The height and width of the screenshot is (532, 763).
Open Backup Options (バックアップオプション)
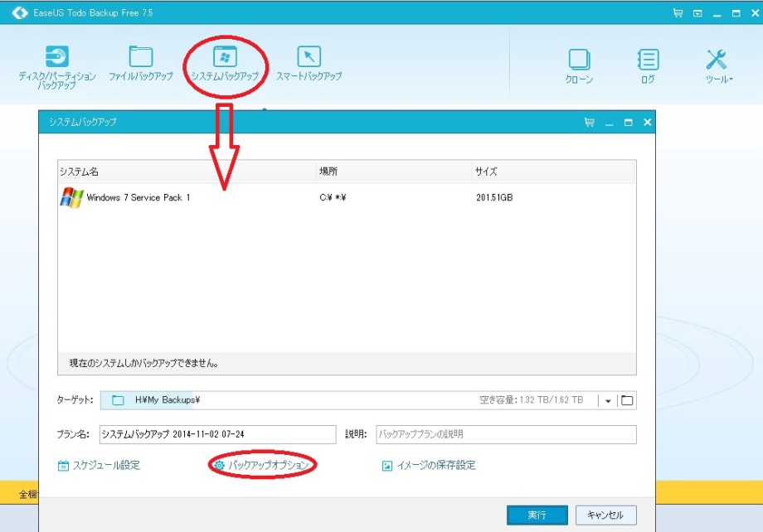point(262,466)
